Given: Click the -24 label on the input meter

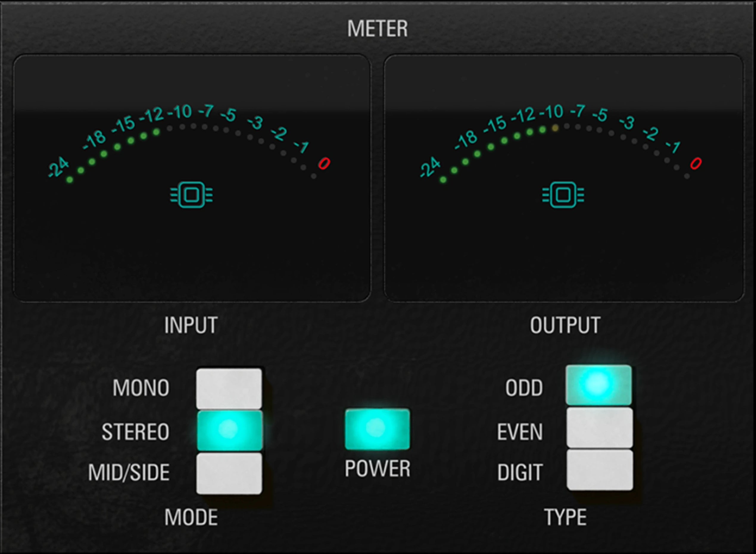Looking at the screenshot, I should (58, 167).
